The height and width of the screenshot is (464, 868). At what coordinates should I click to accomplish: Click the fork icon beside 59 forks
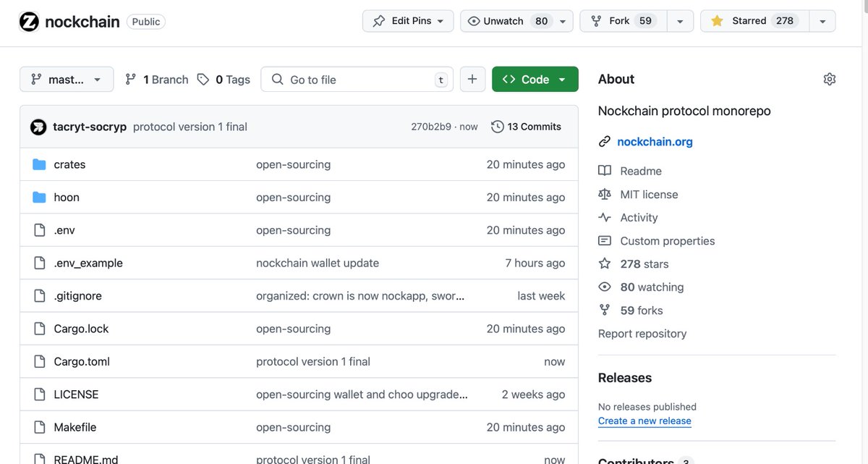click(x=605, y=310)
